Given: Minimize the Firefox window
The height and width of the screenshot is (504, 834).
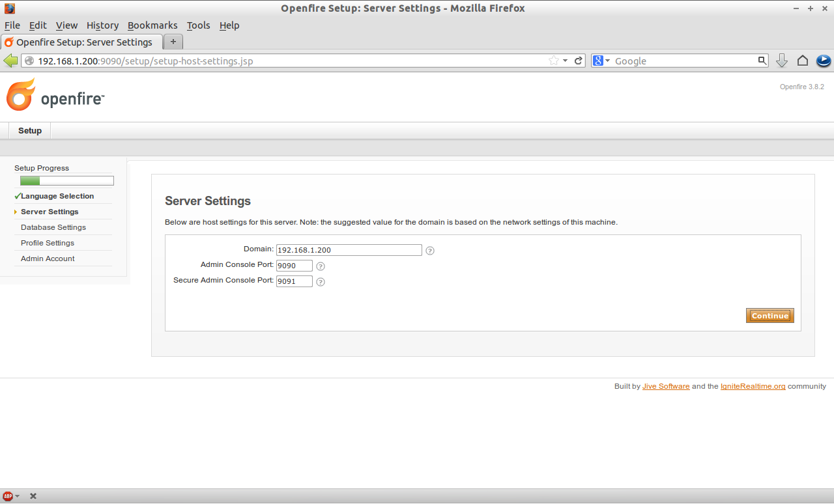Looking at the screenshot, I should click(796, 8).
